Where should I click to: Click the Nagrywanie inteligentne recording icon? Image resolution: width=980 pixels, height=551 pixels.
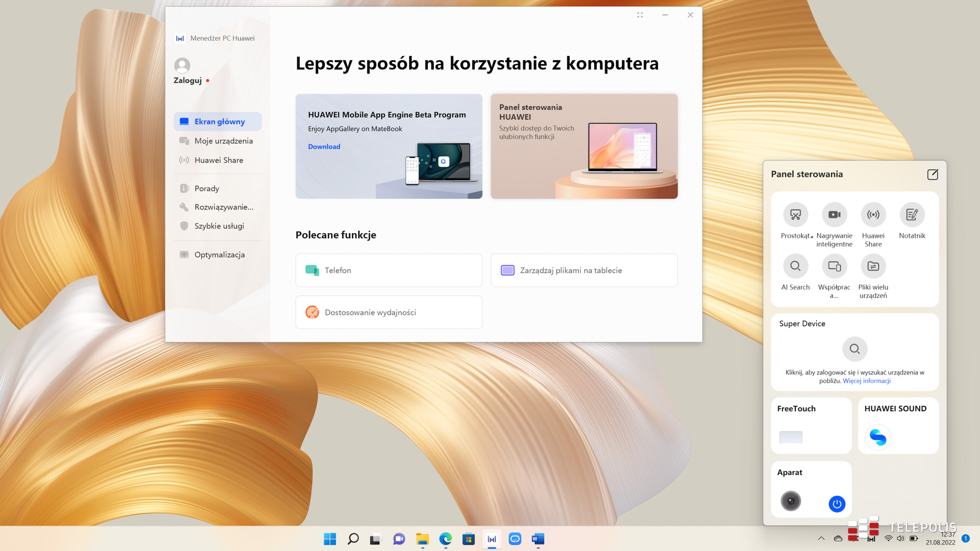tap(834, 215)
